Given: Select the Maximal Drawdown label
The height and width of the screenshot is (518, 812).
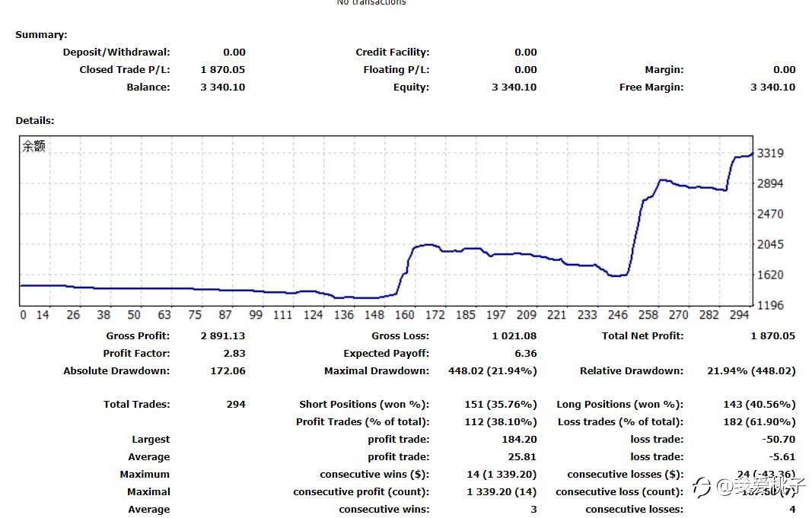Looking at the screenshot, I should 377,371.
